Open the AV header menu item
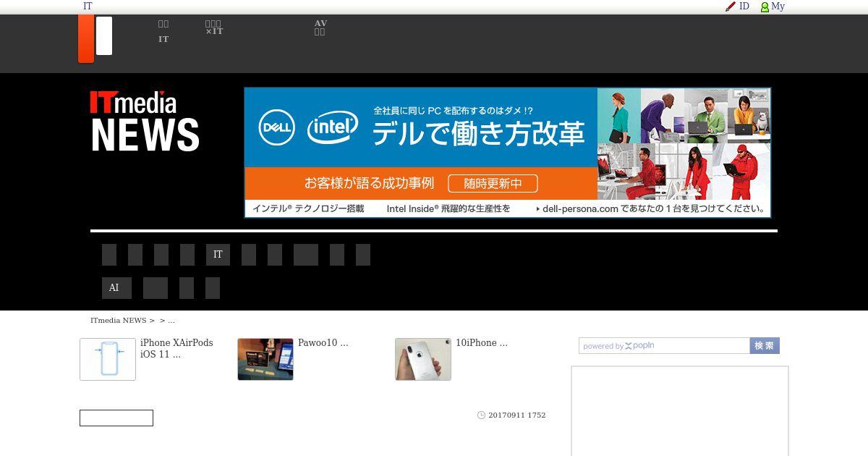 (x=320, y=28)
